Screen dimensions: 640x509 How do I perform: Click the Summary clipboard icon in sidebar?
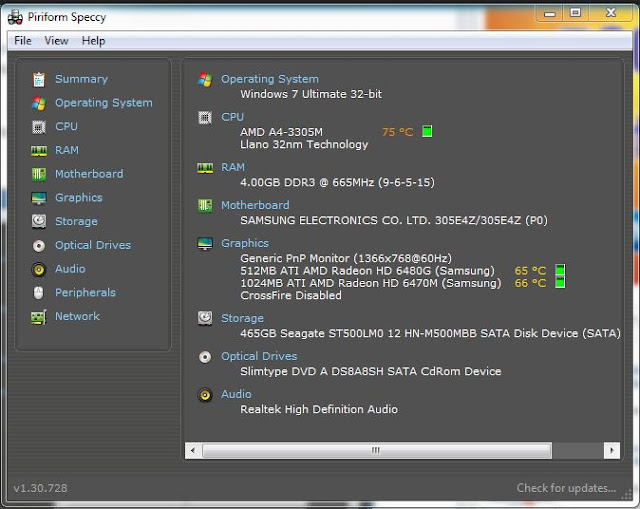[39, 79]
